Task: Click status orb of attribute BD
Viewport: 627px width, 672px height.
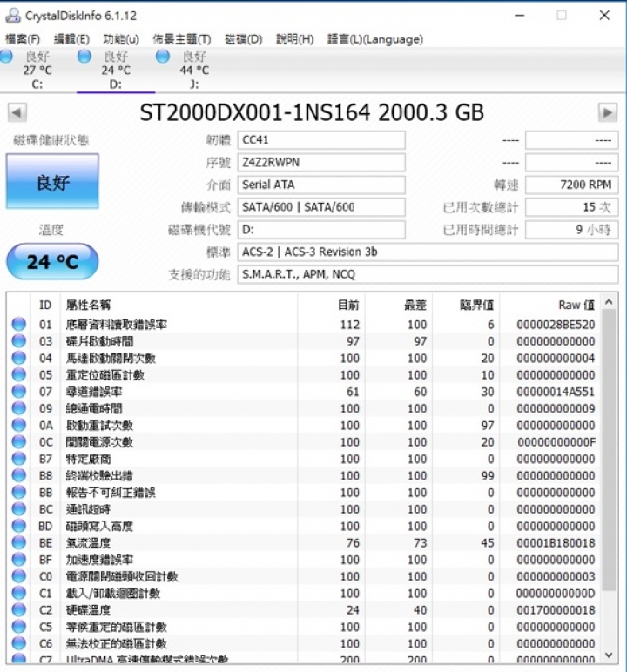Action: tap(19, 526)
